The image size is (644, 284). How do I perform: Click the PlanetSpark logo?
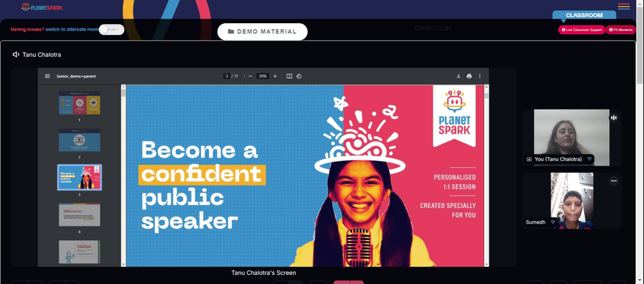[42, 7]
